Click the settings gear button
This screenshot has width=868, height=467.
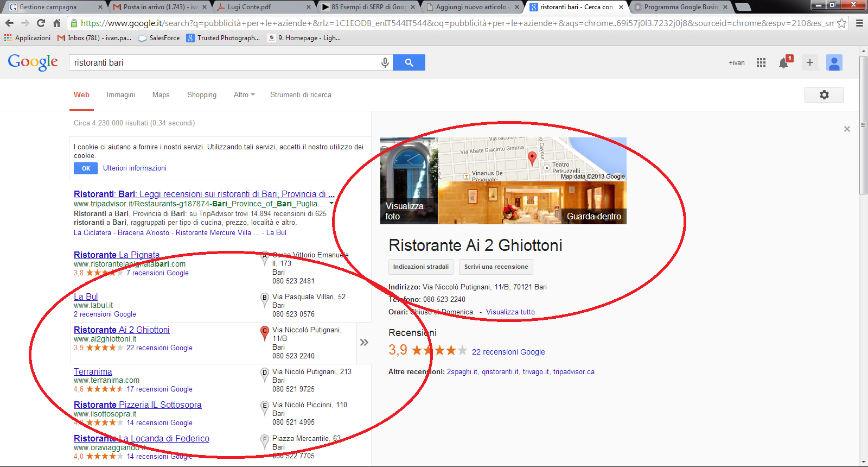(x=824, y=94)
